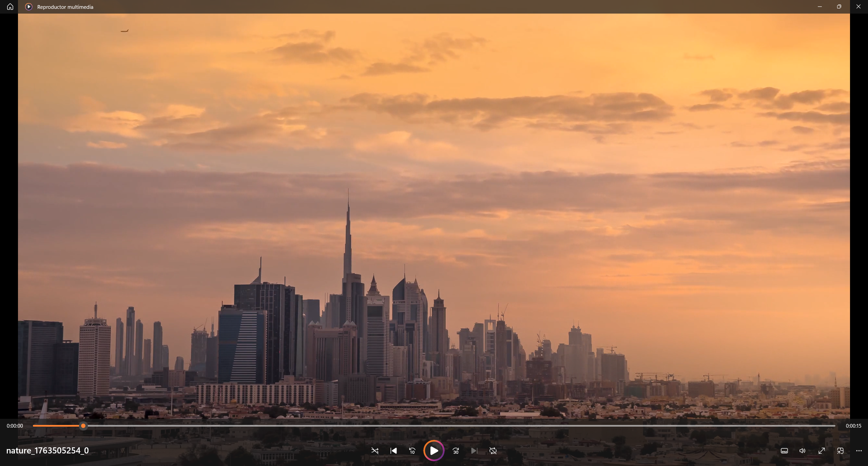Click the seek bar handle
The height and width of the screenshot is (466, 868).
point(83,426)
